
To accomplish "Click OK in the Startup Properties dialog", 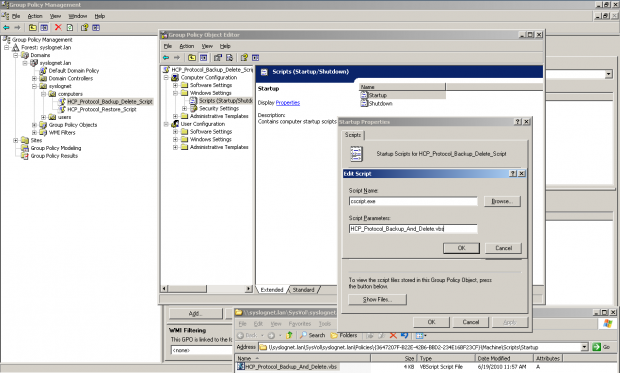I will click(431, 322).
